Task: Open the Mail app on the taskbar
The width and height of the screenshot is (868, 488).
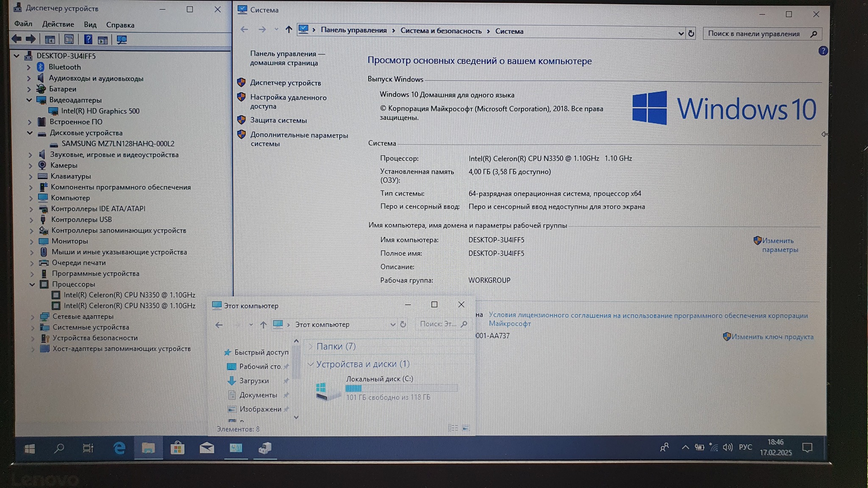Action: (x=207, y=448)
